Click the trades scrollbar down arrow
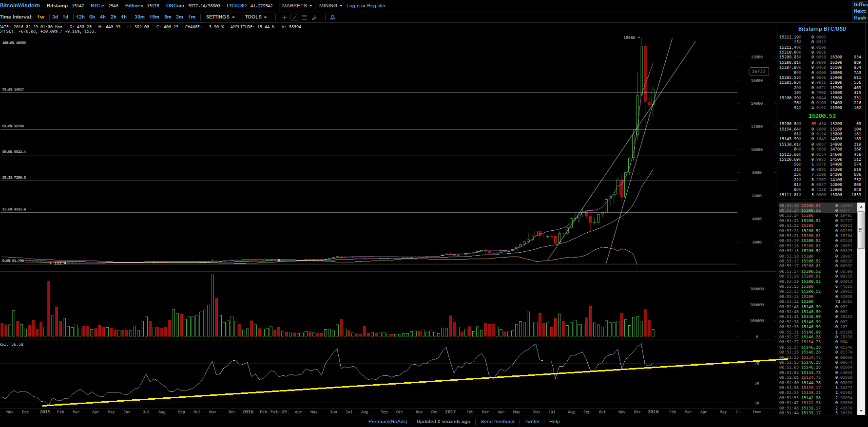 (861, 411)
